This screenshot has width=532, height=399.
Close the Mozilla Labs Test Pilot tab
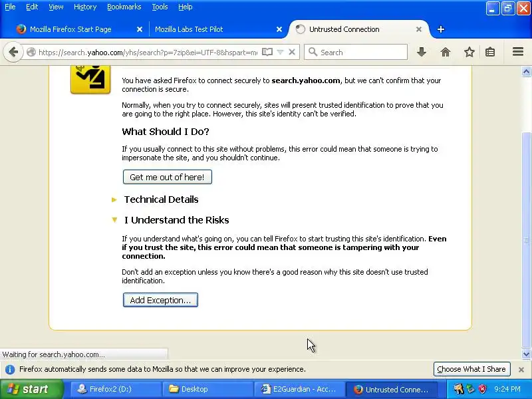click(279, 29)
